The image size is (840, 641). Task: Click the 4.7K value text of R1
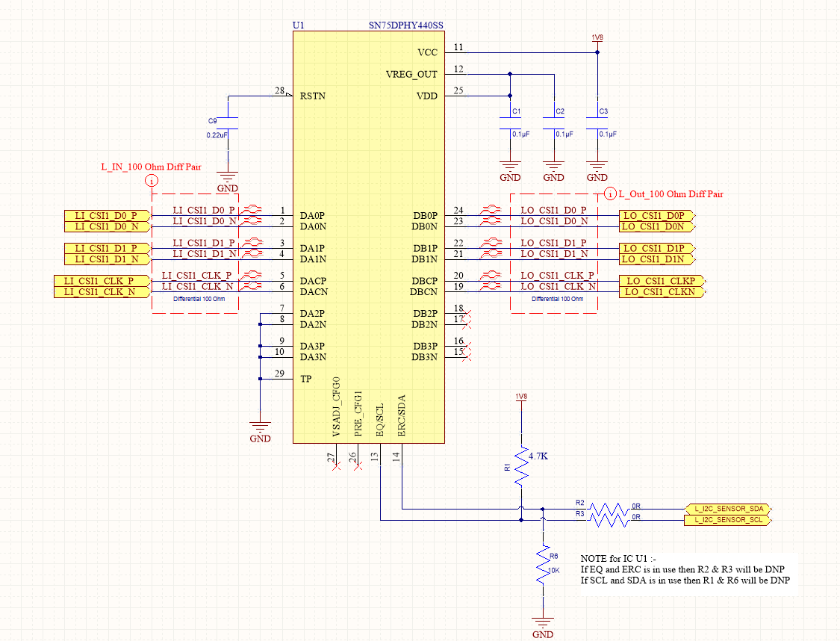click(x=538, y=456)
